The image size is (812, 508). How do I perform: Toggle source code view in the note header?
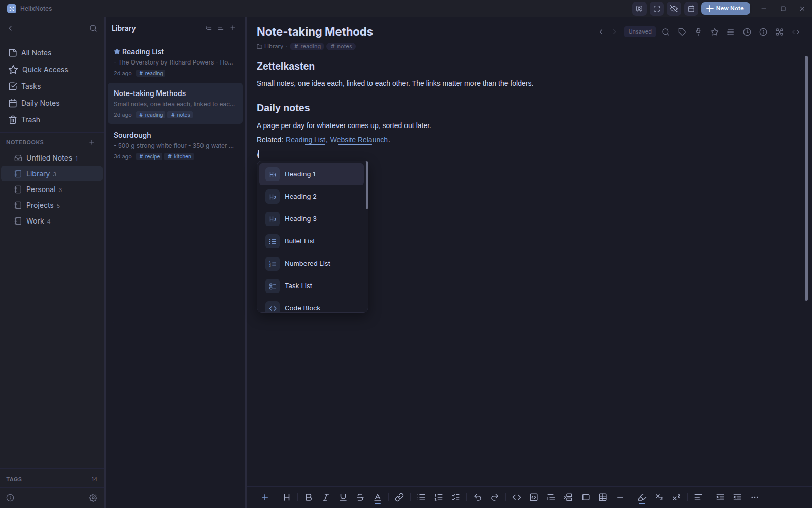(x=796, y=32)
